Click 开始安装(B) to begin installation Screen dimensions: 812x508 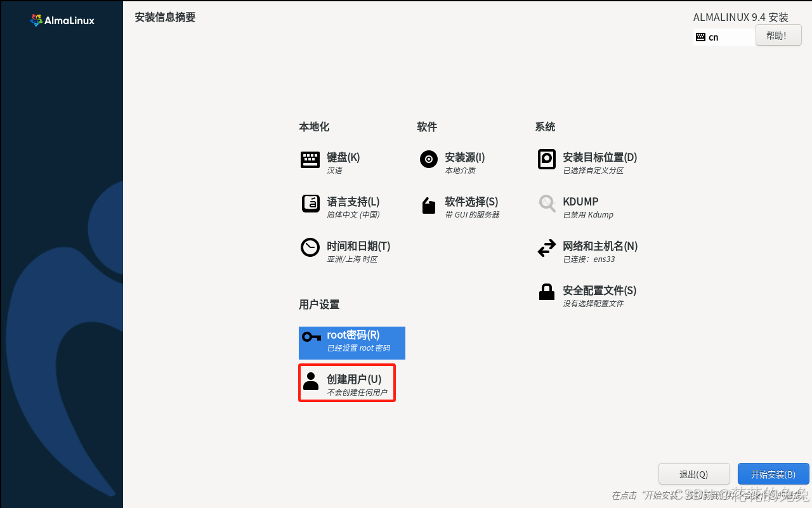[x=773, y=474]
